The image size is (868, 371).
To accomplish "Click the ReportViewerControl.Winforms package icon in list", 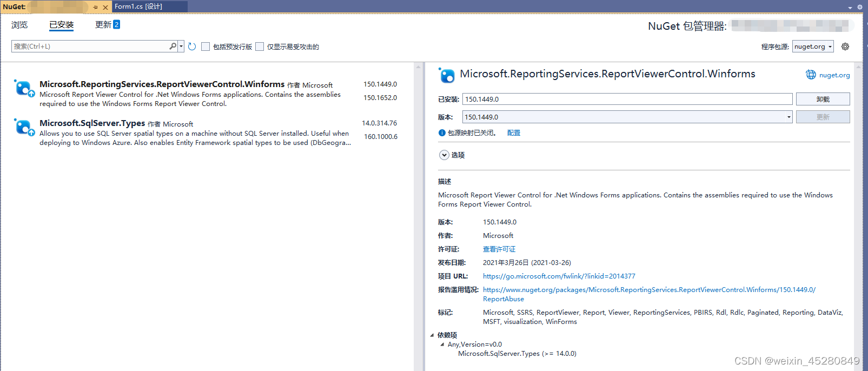I will click(x=24, y=88).
